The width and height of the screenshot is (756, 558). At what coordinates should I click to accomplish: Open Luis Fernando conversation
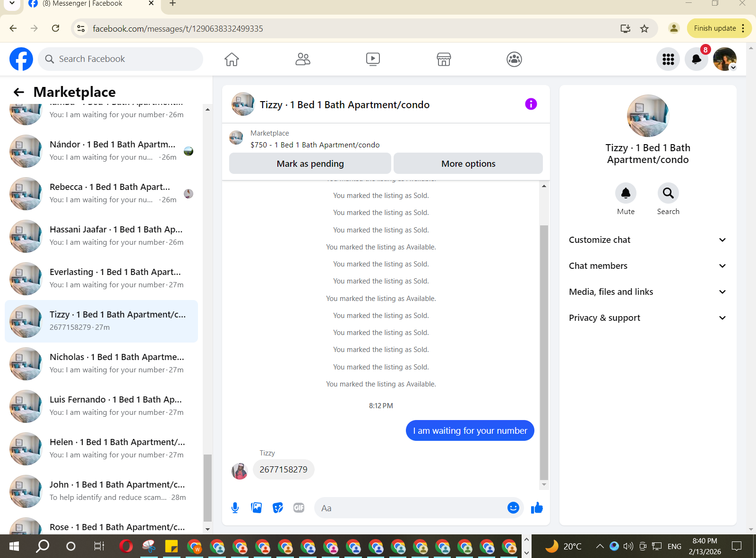click(x=102, y=406)
